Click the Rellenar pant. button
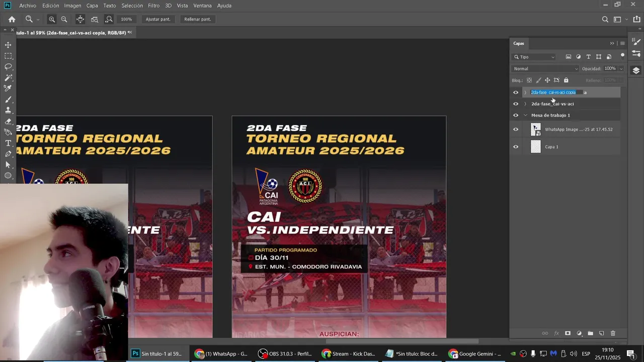Screen dimensions: 644x362 (x=198, y=19)
